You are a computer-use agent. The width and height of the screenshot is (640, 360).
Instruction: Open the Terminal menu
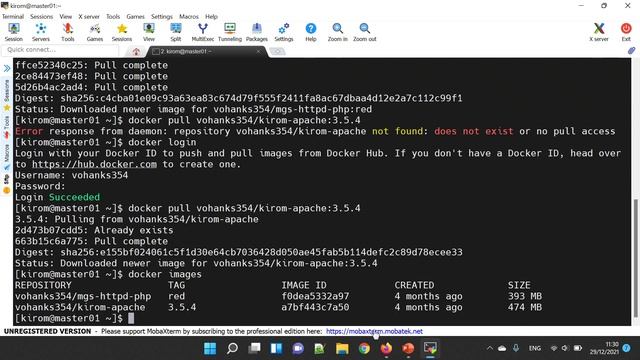pos(13,16)
